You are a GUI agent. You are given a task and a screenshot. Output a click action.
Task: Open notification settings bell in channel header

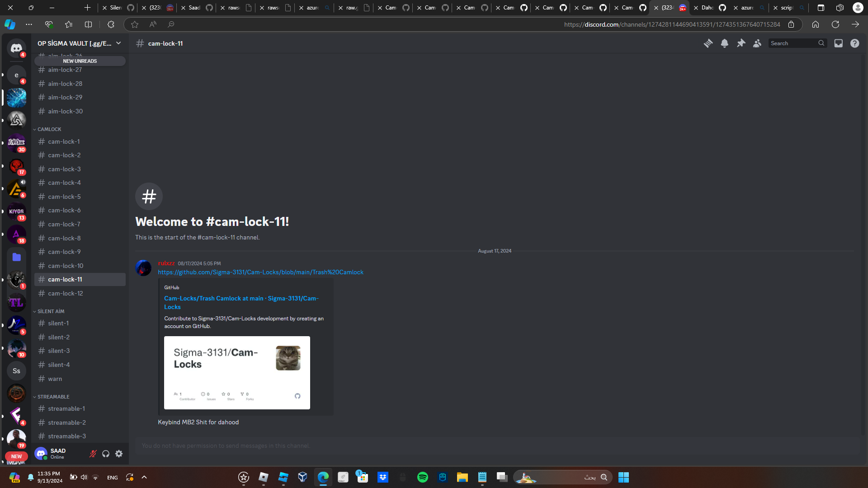(x=724, y=43)
